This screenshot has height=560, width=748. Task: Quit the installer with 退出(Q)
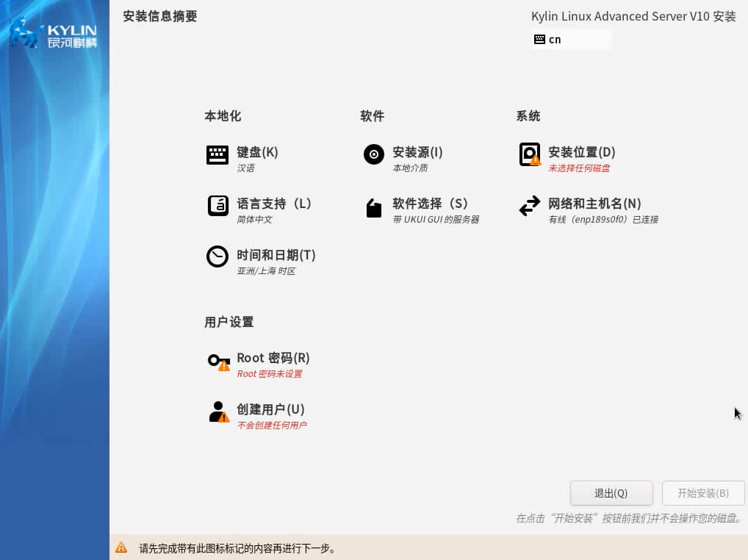[611, 492]
